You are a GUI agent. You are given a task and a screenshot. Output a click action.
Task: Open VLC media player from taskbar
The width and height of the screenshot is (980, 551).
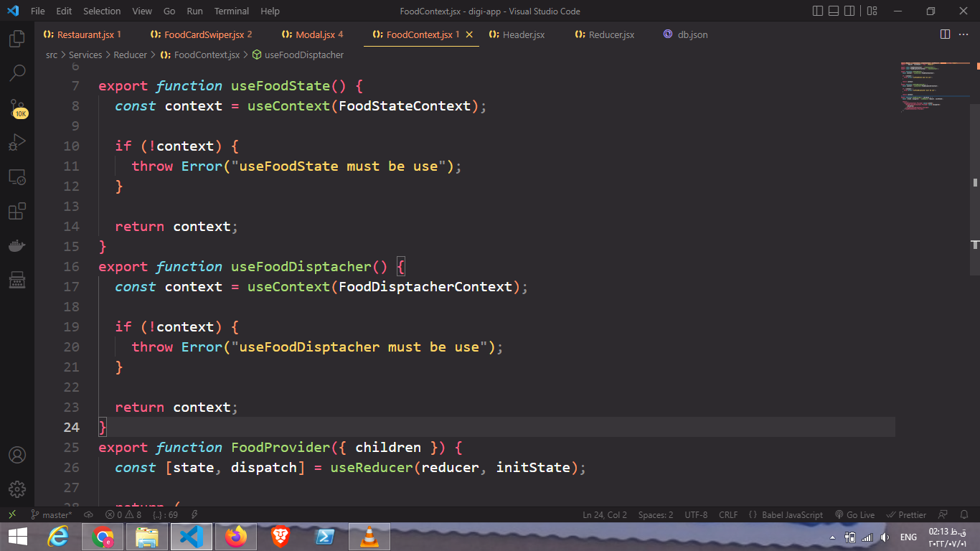click(369, 537)
